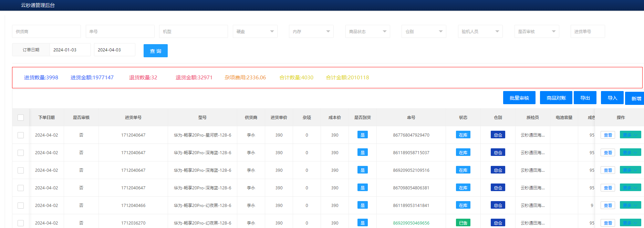
Task: Click order number 1712040466 cell
Action: [133, 206]
